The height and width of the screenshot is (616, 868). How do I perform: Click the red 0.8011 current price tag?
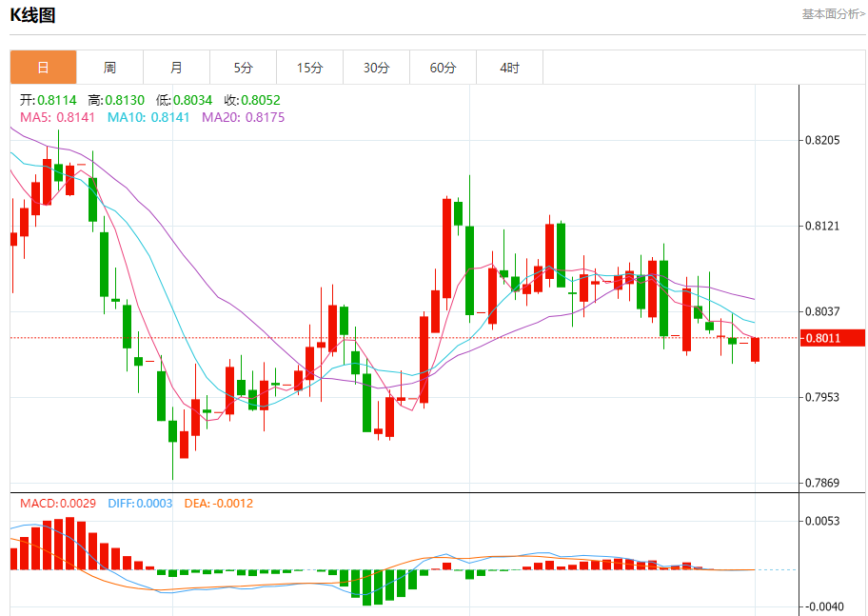(x=833, y=338)
